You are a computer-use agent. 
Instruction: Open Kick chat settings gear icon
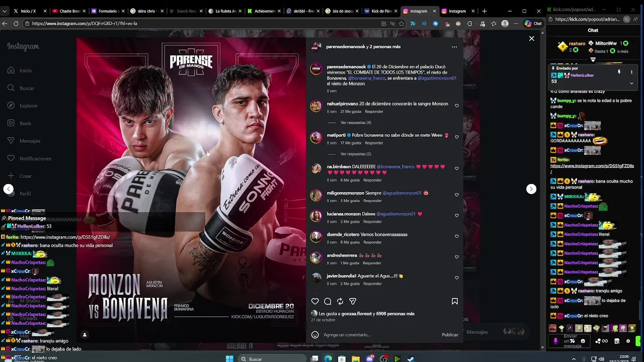point(628,341)
